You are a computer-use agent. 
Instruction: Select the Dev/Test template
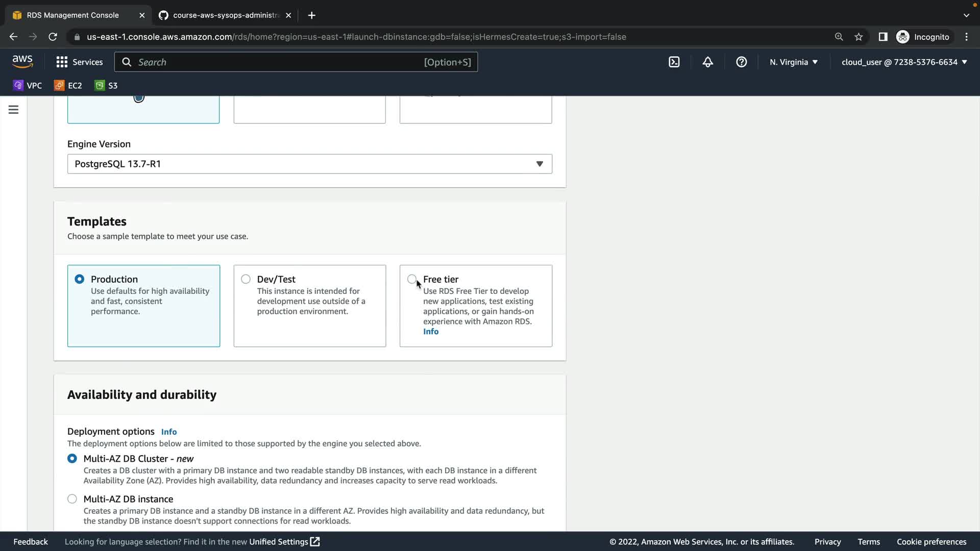246,279
